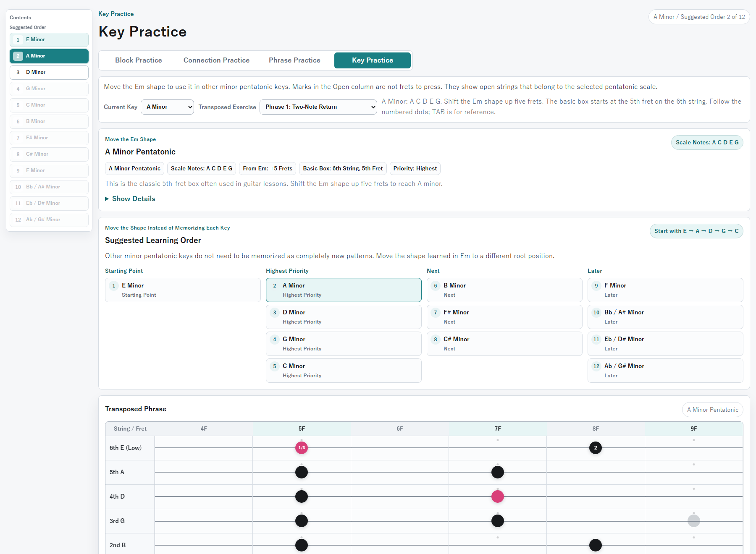Viewport: 756px width, 554px height.
Task: Select E Minor in Contents sidebar
Action: point(49,39)
